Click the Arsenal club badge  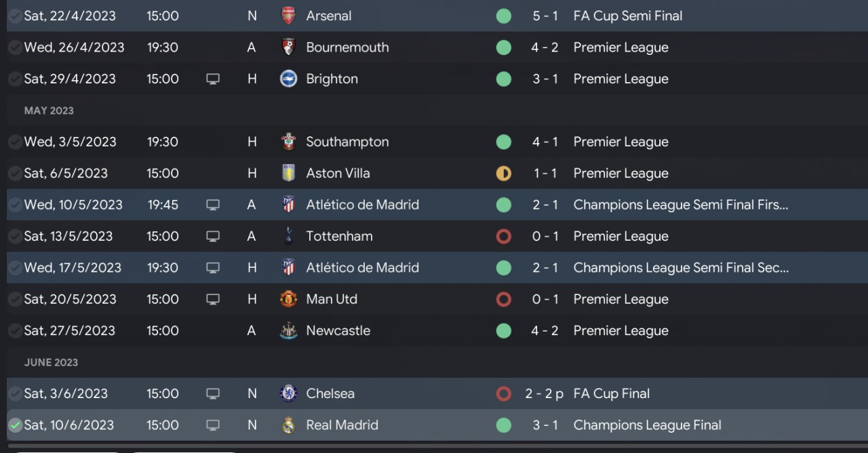pos(289,16)
